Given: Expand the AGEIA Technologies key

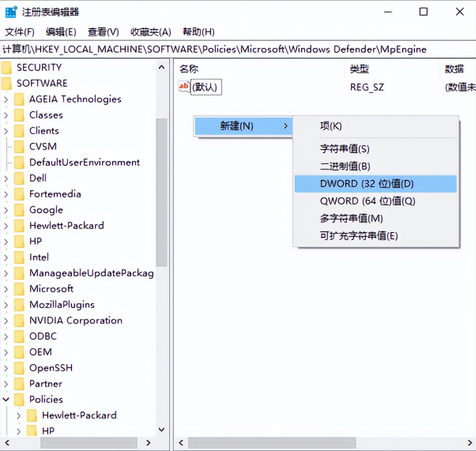Looking at the screenshot, I should pos(6,99).
